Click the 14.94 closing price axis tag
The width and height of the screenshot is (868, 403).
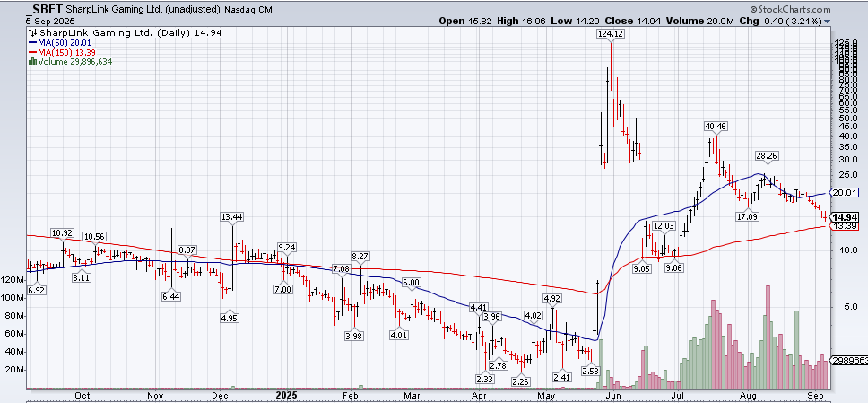[x=846, y=217]
